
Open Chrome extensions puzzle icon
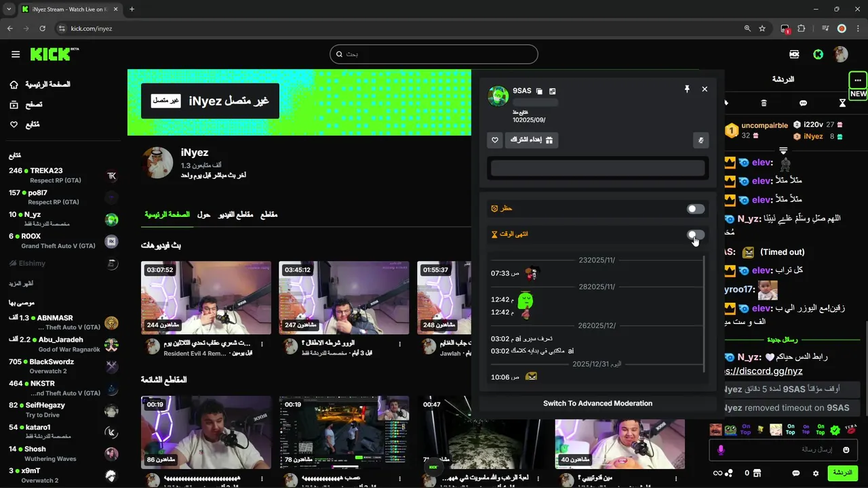click(x=802, y=28)
